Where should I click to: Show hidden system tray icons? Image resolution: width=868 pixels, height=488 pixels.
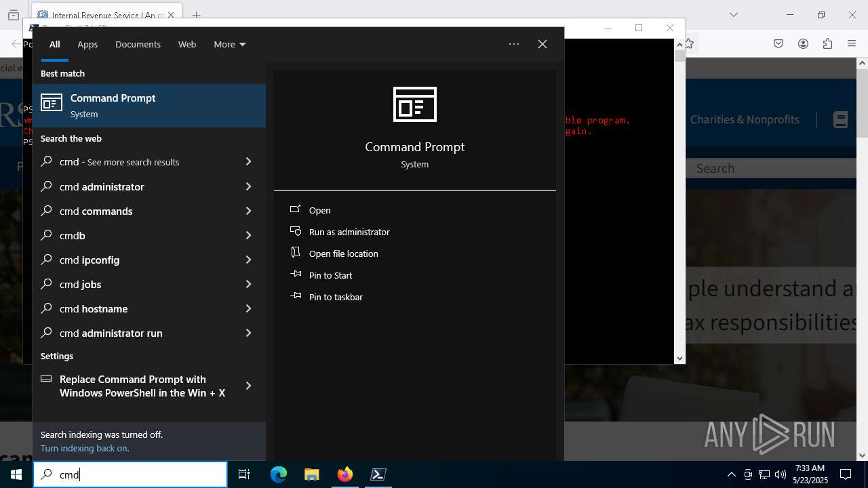pos(731,474)
